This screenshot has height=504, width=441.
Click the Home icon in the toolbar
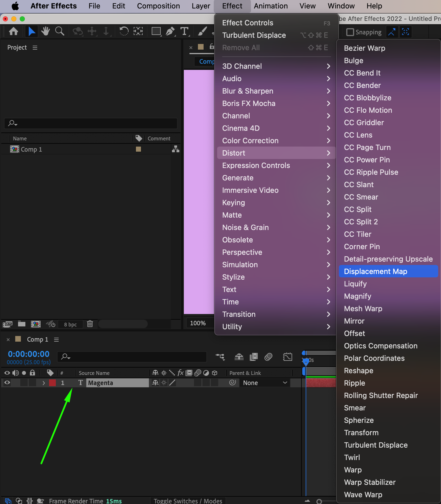14,31
